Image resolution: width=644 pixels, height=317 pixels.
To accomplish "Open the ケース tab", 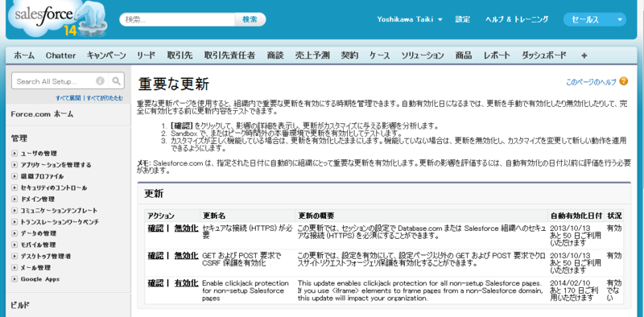I will click(x=379, y=56).
